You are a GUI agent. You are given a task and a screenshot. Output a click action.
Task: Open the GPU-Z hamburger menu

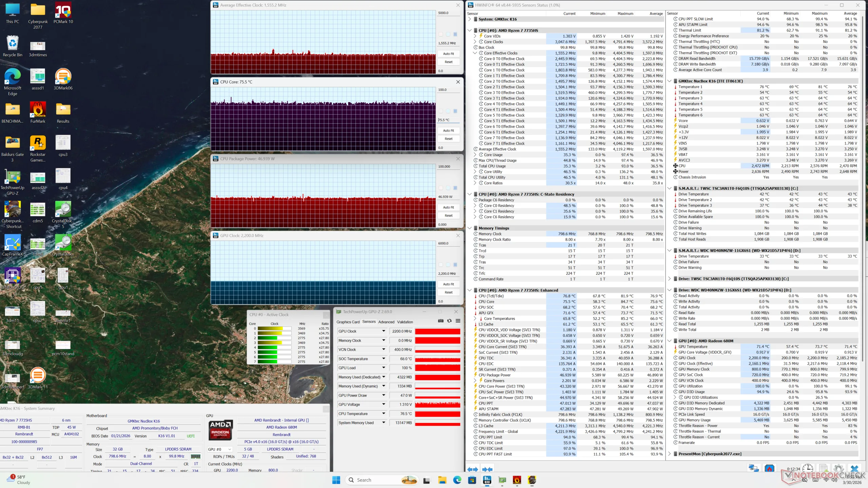pos(458,321)
